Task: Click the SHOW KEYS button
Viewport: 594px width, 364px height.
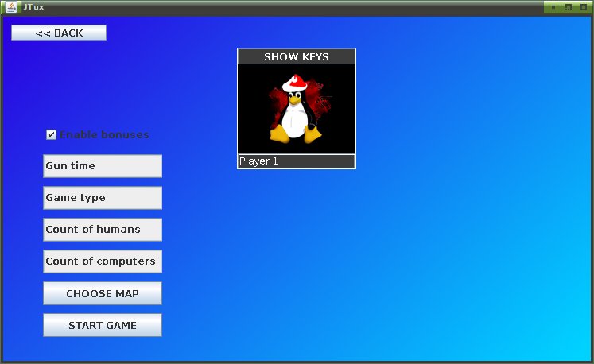Action: click(x=297, y=56)
